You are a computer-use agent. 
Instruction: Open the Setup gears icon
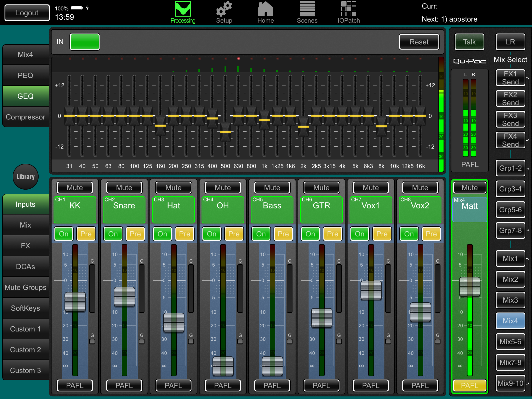click(224, 10)
